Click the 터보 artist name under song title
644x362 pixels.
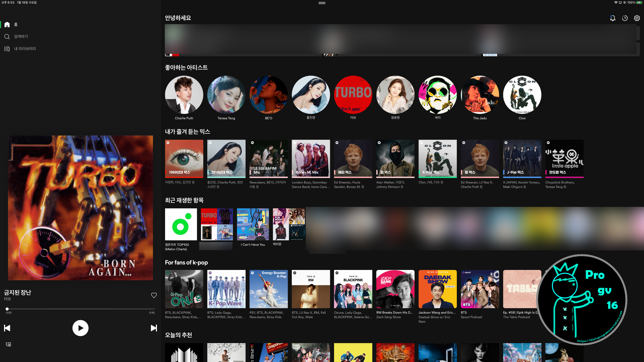click(x=8, y=299)
